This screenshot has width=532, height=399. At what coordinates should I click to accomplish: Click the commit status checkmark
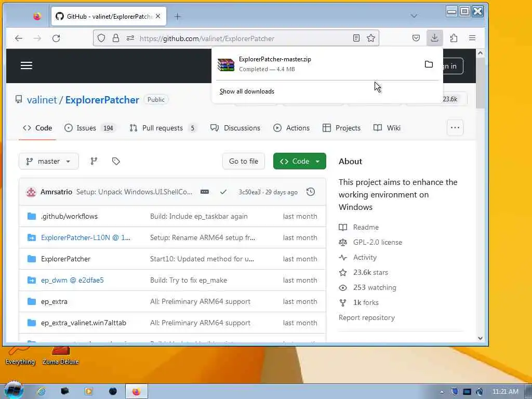coord(223,192)
